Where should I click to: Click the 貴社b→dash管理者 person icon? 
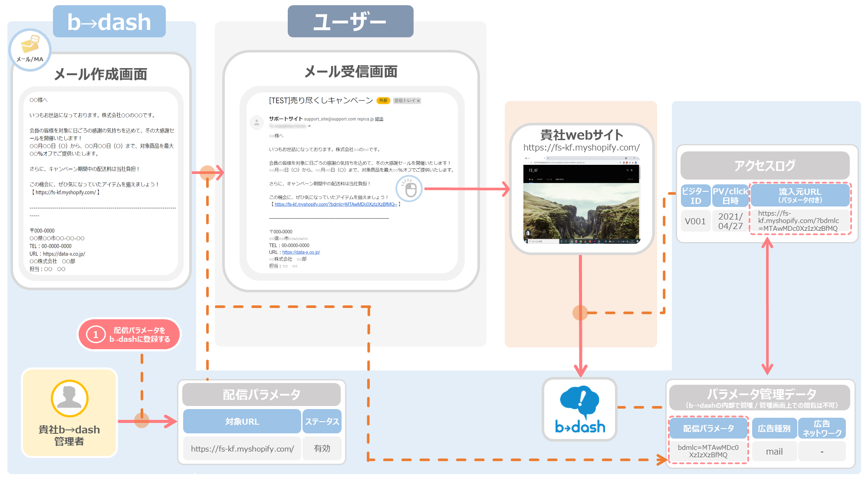(69, 398)
